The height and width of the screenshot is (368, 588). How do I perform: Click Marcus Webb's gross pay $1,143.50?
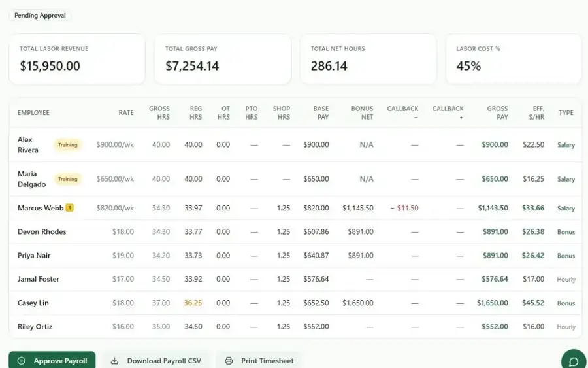point(493,208)
